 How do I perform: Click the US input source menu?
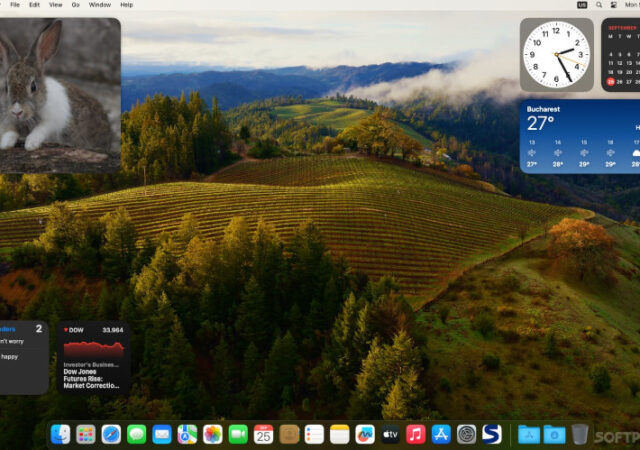pyautogui.click(x=582, y=5)
